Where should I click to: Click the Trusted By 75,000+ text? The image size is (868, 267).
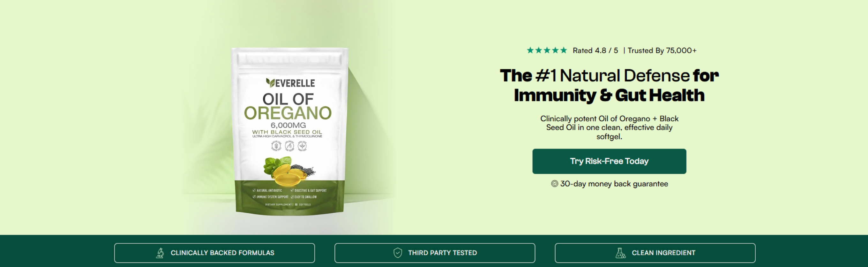click(x=662, y=50)
